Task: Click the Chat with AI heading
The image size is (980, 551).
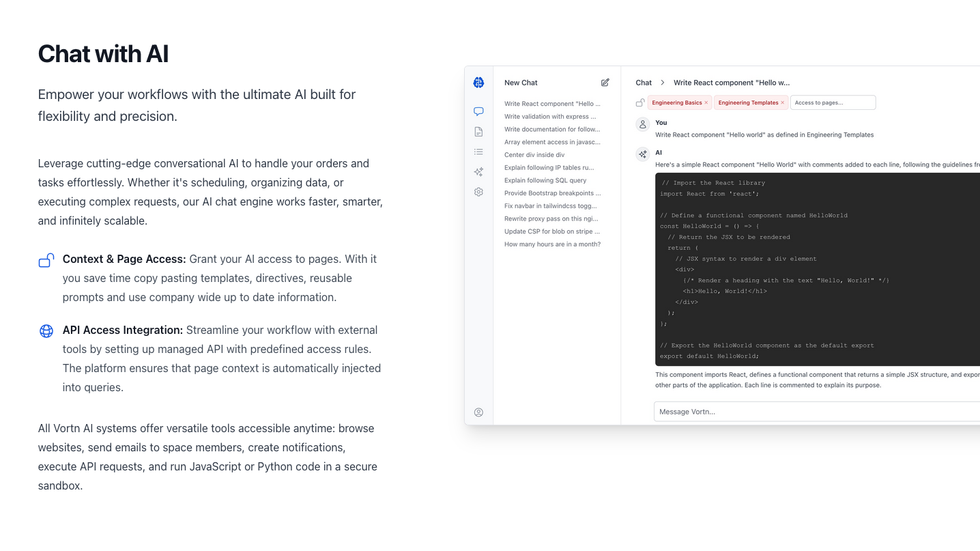Action: 103,54
